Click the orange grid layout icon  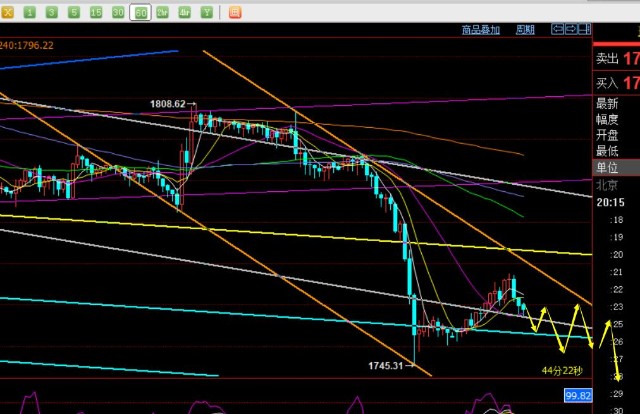(233, 13)
